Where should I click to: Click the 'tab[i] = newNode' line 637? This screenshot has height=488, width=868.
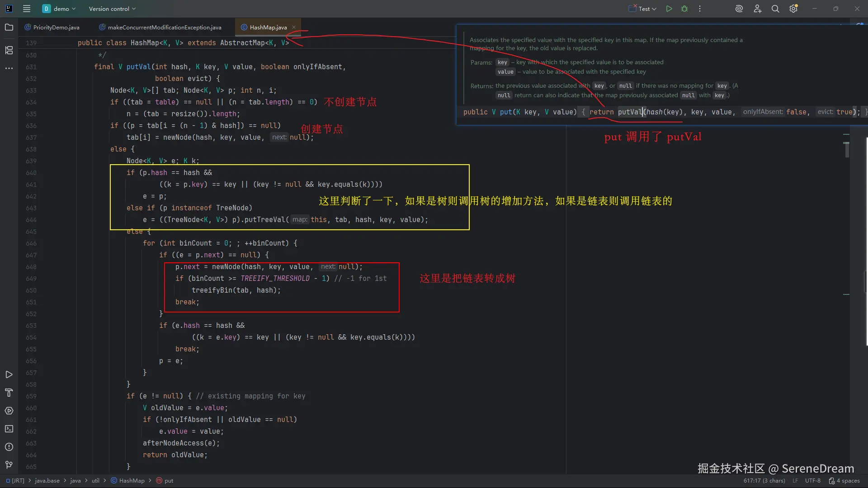(220, 137)
